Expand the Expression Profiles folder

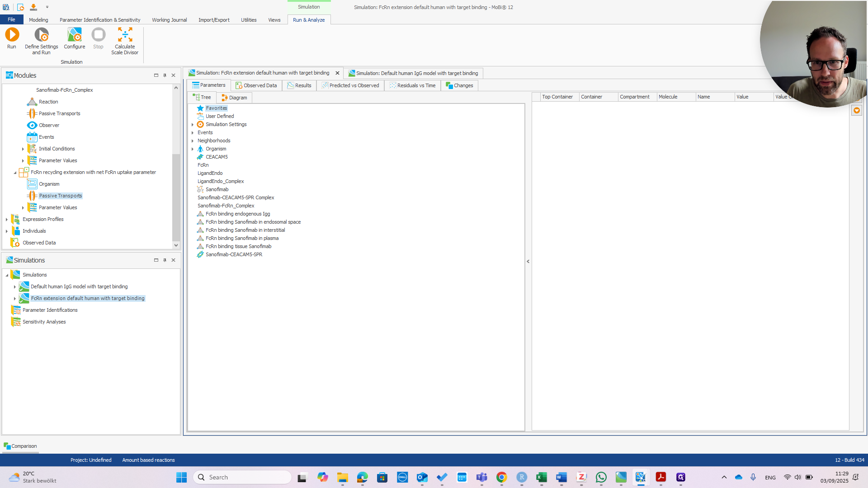(7, 220)
